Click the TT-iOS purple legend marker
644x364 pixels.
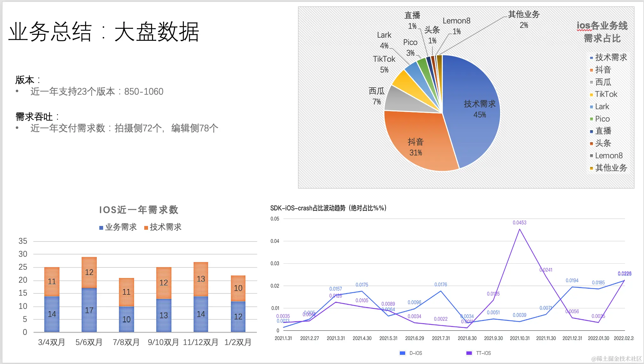point(469,353)
